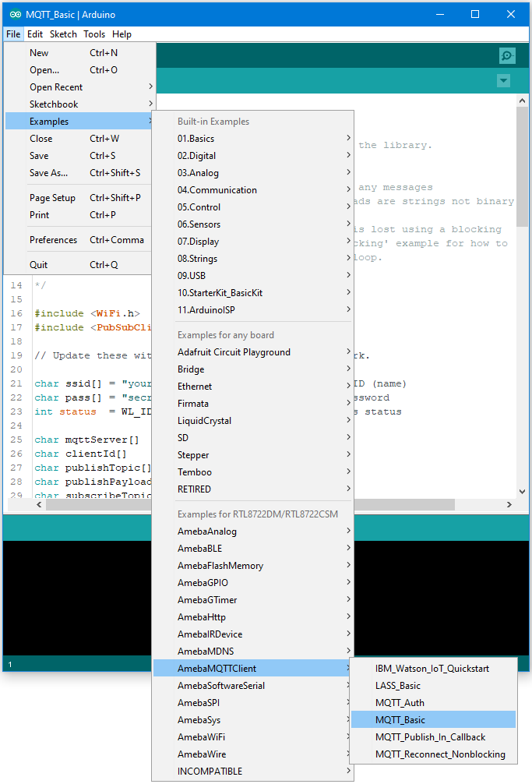Expand 04.Communication examples
The height and width of the screenshot is (784, 532).
[253, 190]
